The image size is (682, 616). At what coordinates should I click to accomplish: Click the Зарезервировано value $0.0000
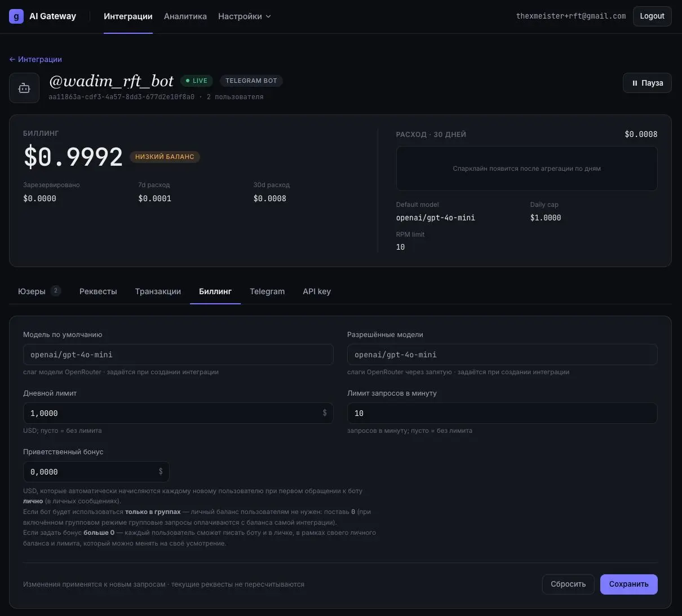click(x=39, y=198)
